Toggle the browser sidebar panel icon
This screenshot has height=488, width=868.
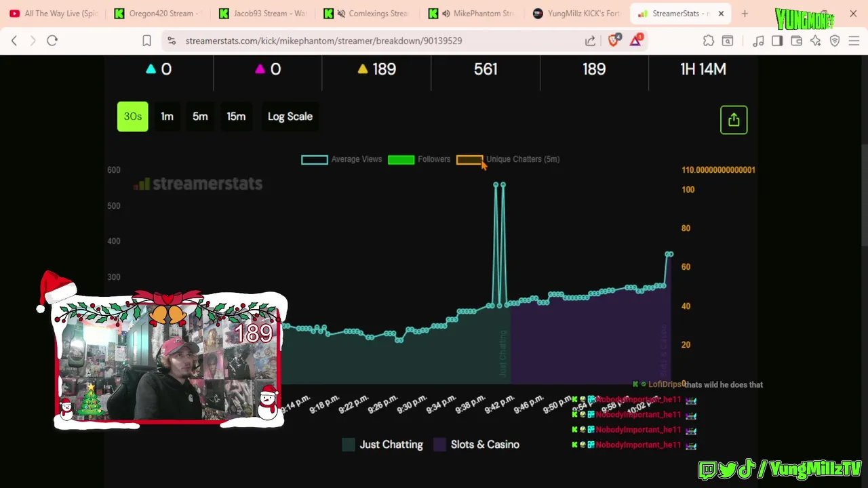coord(777,41)
